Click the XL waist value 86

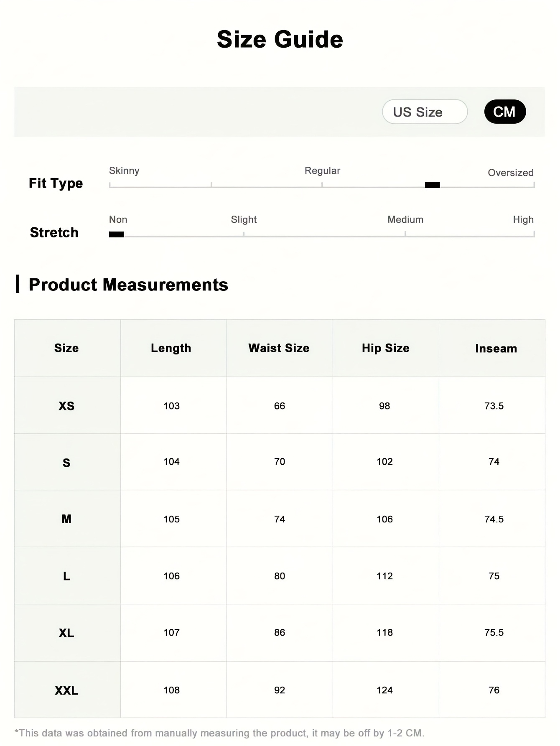[280, 633]
